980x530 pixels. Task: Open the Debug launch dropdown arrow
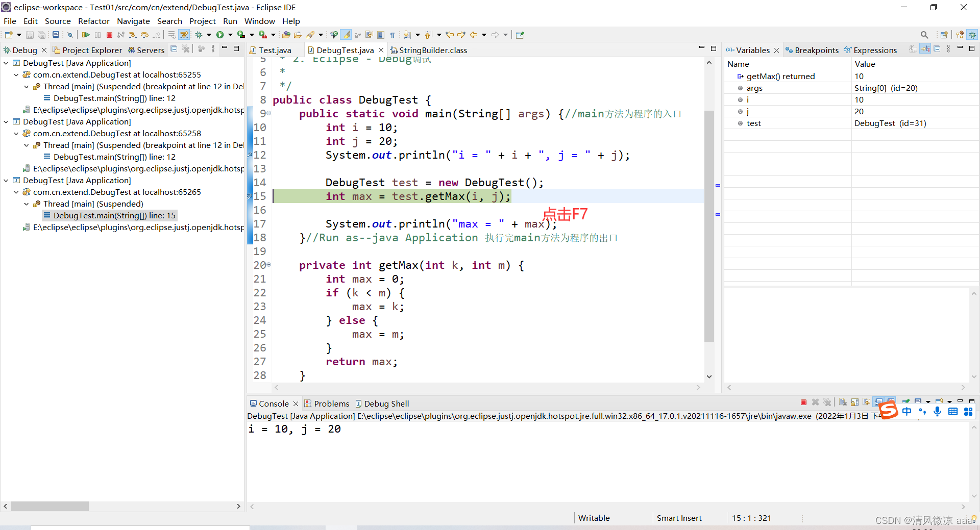[209, 35]
